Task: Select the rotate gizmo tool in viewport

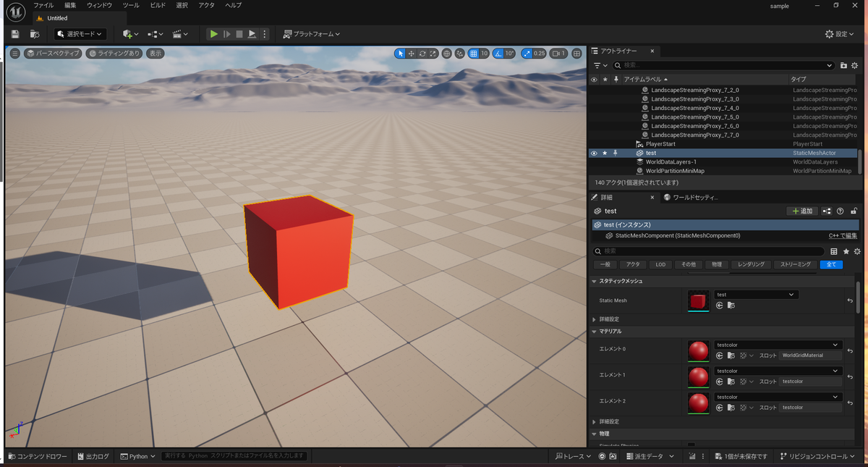Action: point(422,54)
